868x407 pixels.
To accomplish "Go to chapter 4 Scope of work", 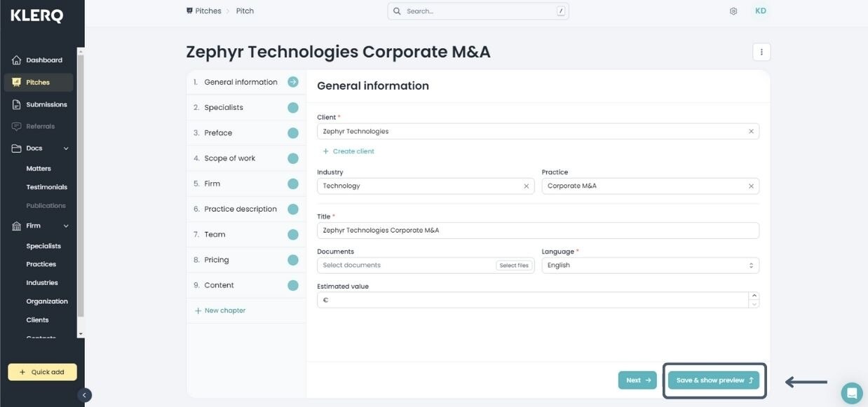I will click(246, 158).
